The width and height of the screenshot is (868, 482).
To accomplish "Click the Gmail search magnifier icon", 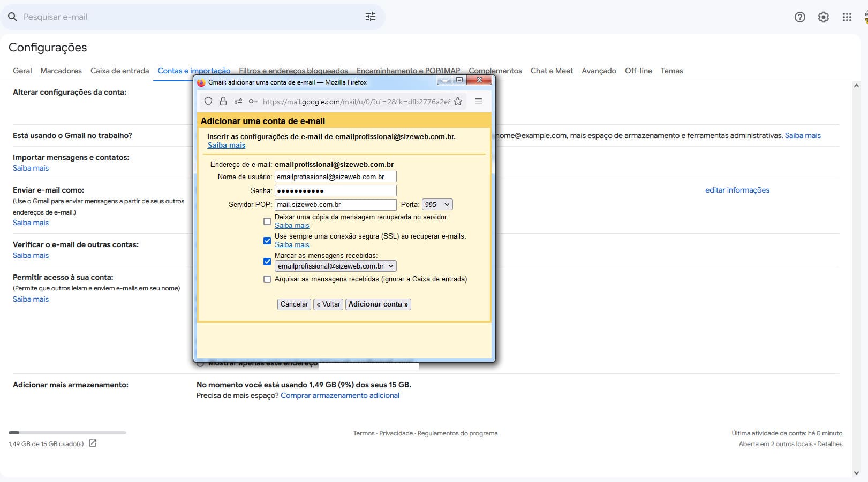I will 12,17.
